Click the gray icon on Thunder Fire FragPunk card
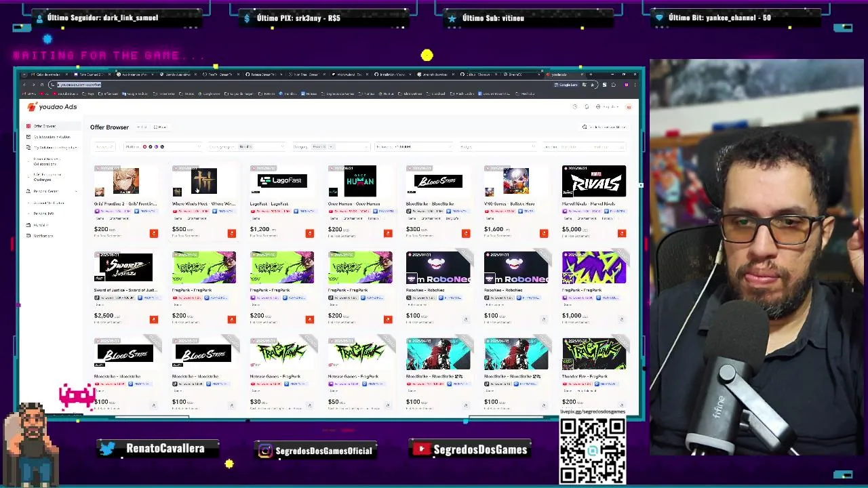The height and width of the screenshot is (488, 868). tap(622, 405)
